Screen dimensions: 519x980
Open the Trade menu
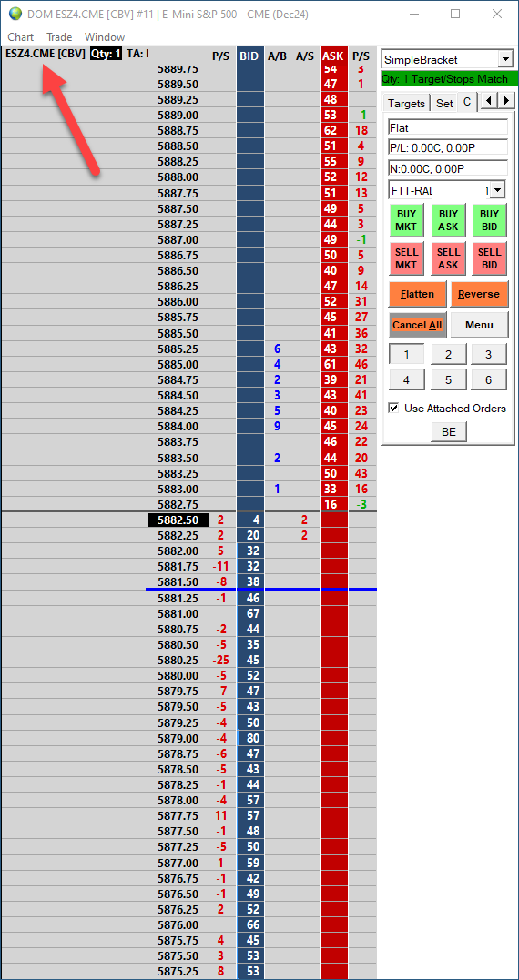tap(59, 37)
